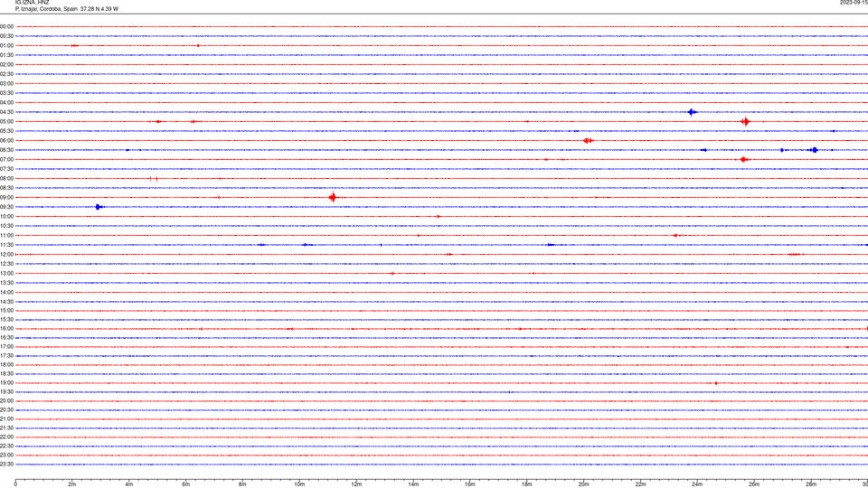Click the 6m tick label on the axis
Screen dimensions: 868x488
point(186,484)
